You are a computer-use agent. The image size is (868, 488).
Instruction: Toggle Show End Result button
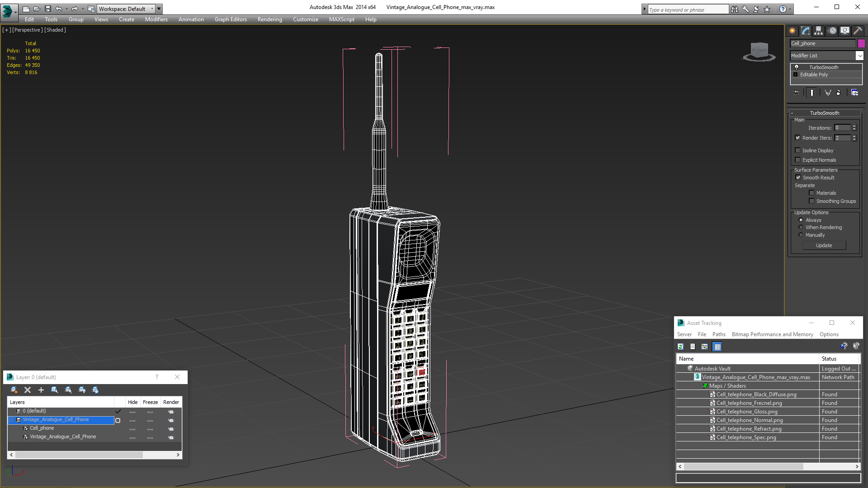812,93
